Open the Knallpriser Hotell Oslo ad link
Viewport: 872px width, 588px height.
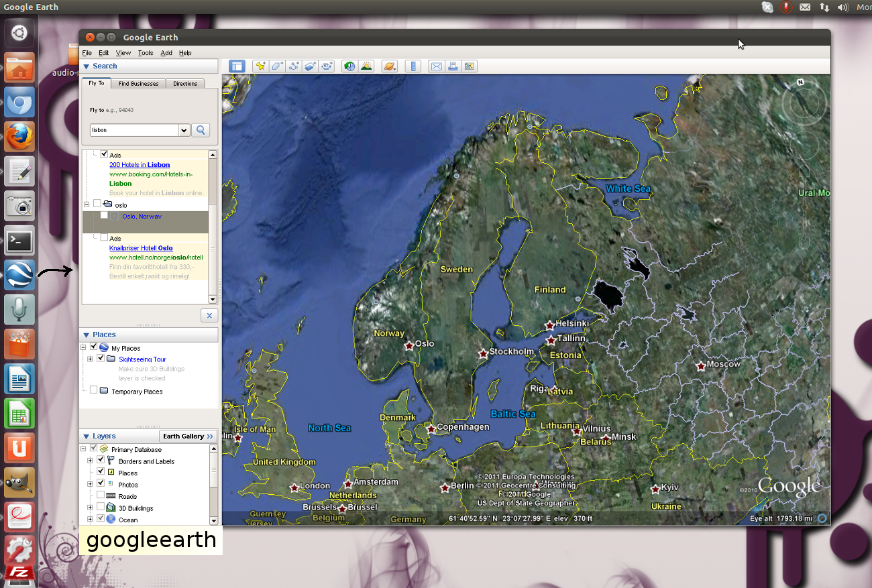[141, 248]
